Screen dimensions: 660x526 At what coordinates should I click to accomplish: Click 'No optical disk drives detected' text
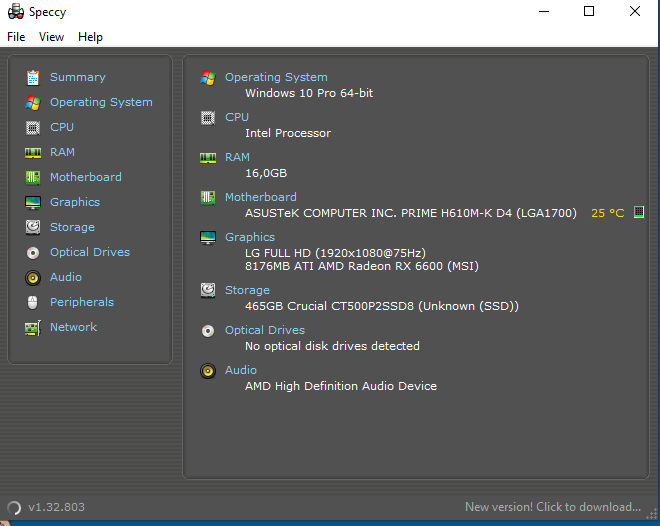click(x=332, y=346)
